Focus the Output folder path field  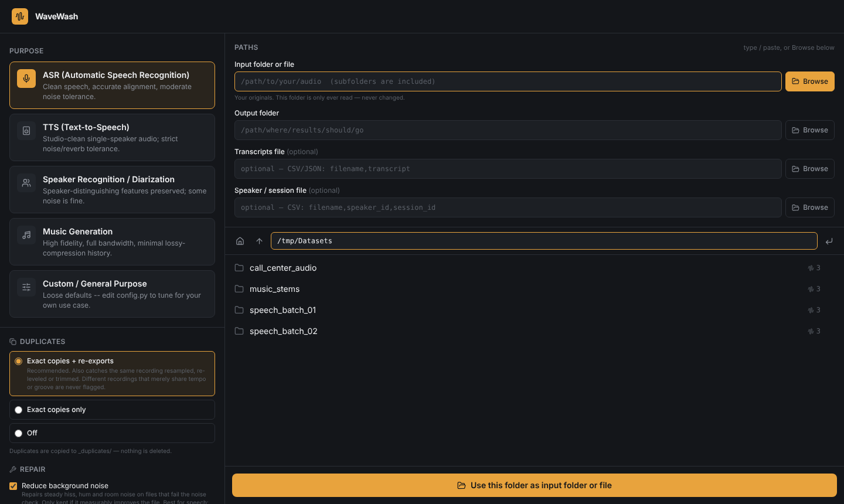point(508,130)
